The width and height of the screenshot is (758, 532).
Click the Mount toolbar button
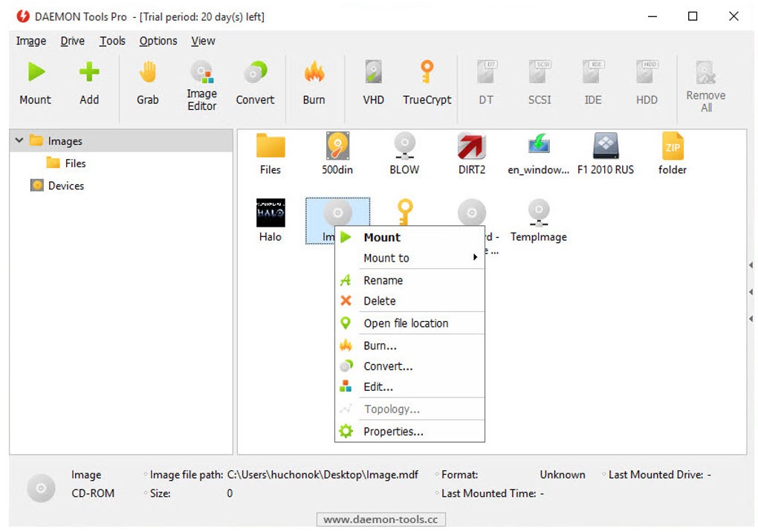click(x=35, y=82)
